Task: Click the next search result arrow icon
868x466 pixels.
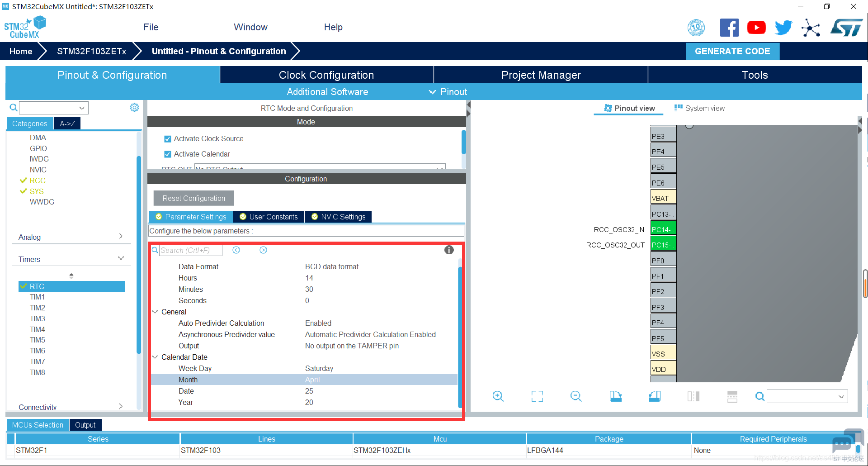Action: click(x=263, y=250)
